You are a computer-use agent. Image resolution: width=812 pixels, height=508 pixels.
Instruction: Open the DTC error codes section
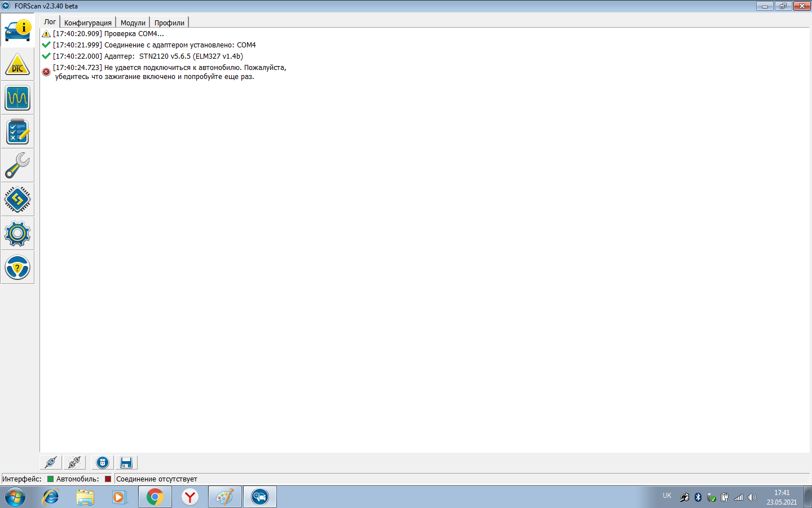(x=17, y=64)
